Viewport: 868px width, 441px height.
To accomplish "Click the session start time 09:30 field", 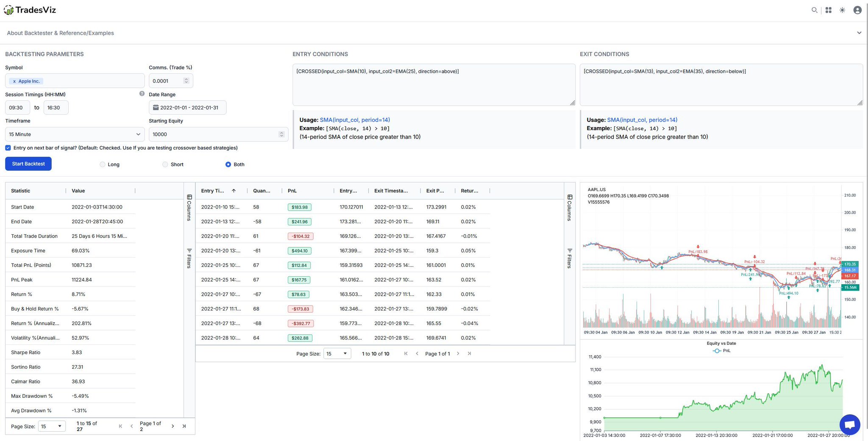I will [x=17, y=108].
